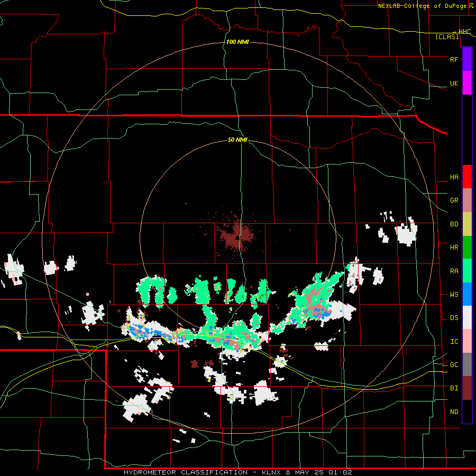This screenshot has height=476, width=476.
Task: Click the BI legend label
Action: click(x=454, y=388)
